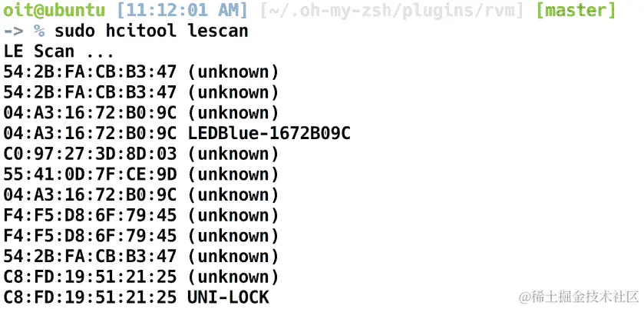This screenshot has height=309, width=644.
Task: Click (unknown) next to 55:41:0D:7F:CE:9D
Action: point(233,174)
